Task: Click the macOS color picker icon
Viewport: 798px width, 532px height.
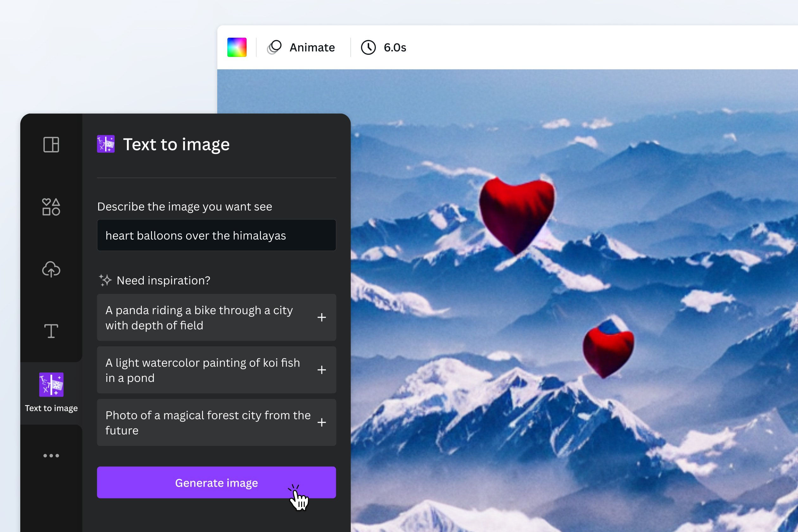Action: pos(237,47)
